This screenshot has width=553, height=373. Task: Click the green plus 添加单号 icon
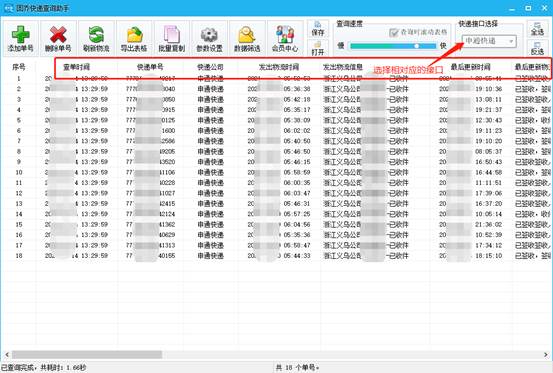[20, 38]
